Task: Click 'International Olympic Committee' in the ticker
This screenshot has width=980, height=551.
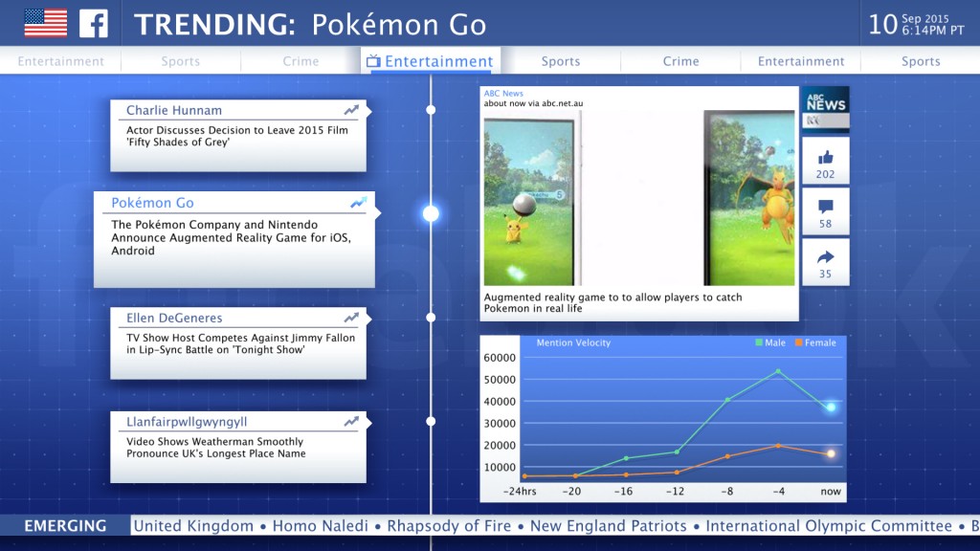Action: 829,526
